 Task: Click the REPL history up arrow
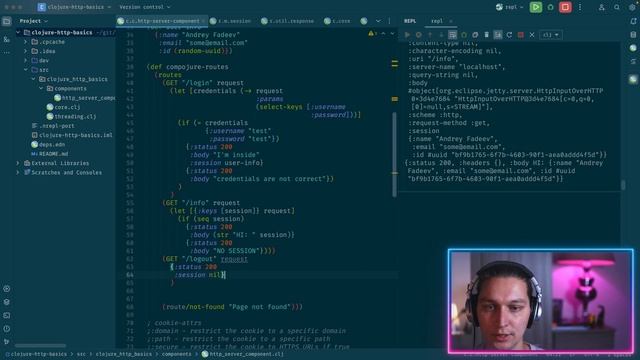click(x=430, y=35)
